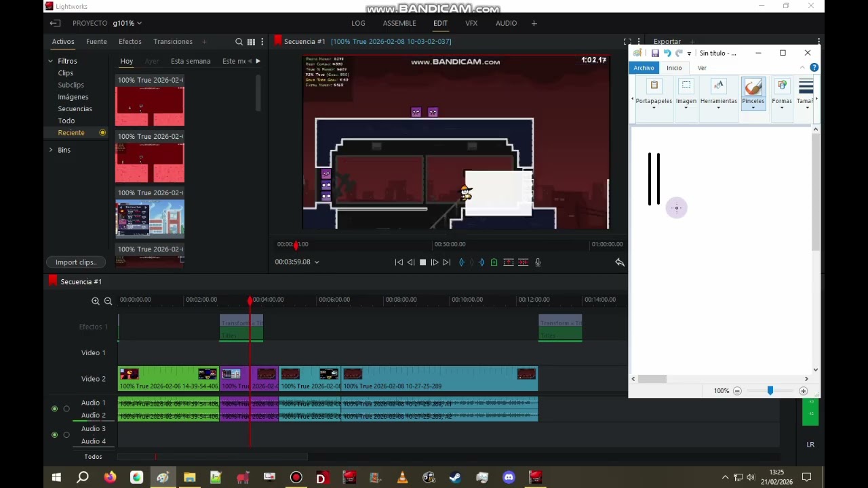
Task: Select the purple clip on Video 2 track
Action: [249, 379]
